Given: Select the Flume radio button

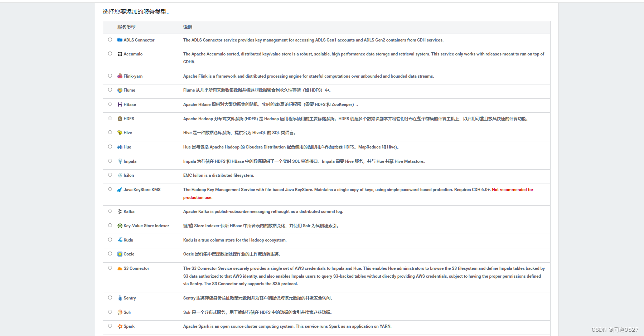Looking at the screenshot, I should click(x=110, y=90).
